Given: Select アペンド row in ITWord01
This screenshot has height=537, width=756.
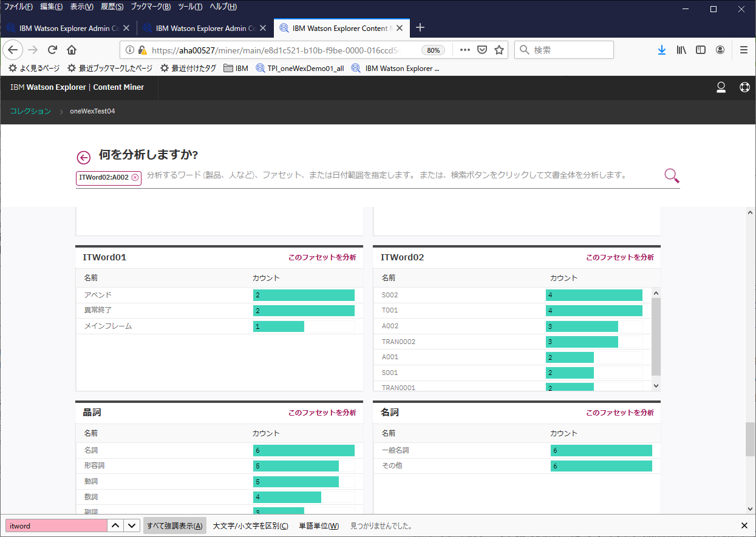Looking at the screenshot, I should [219, 295].
